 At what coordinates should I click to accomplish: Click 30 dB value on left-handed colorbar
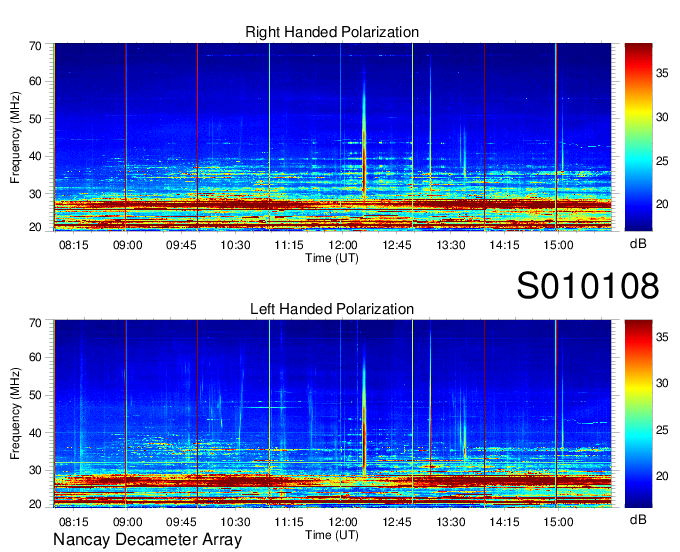[662, 383]
